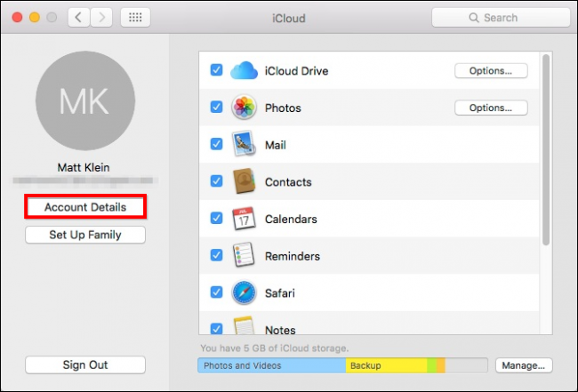Click the yellow Backup storage segment
The width and height of the screenshot is (578, 392).
tap(386, 365)
